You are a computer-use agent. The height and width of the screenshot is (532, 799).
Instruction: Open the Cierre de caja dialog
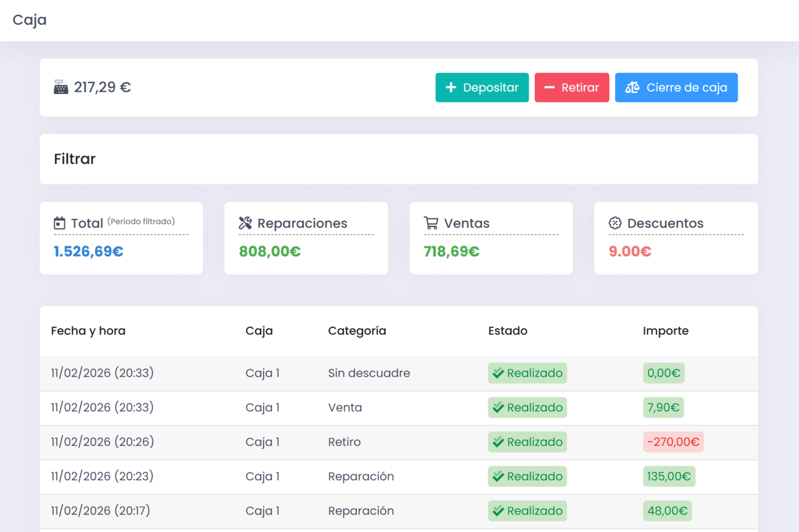click(x=676, y=88)
